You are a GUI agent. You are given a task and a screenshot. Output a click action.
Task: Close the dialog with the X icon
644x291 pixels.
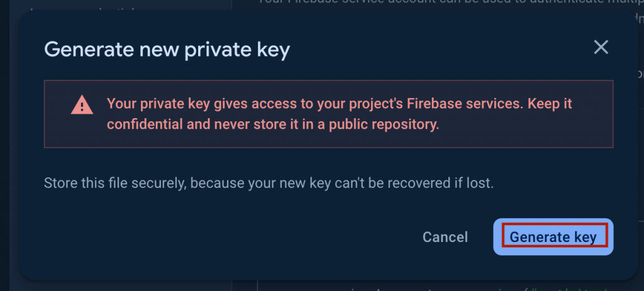click(x=601, y=48)
